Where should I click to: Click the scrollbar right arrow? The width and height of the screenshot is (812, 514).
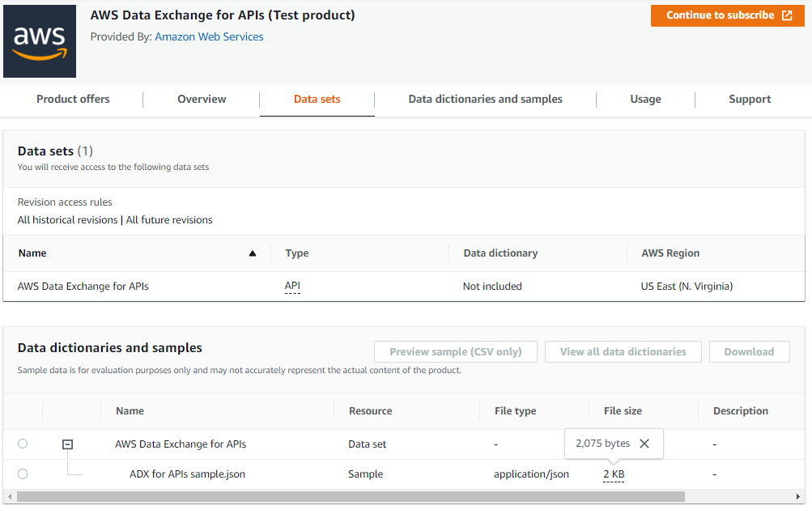[x=797, y=497]
